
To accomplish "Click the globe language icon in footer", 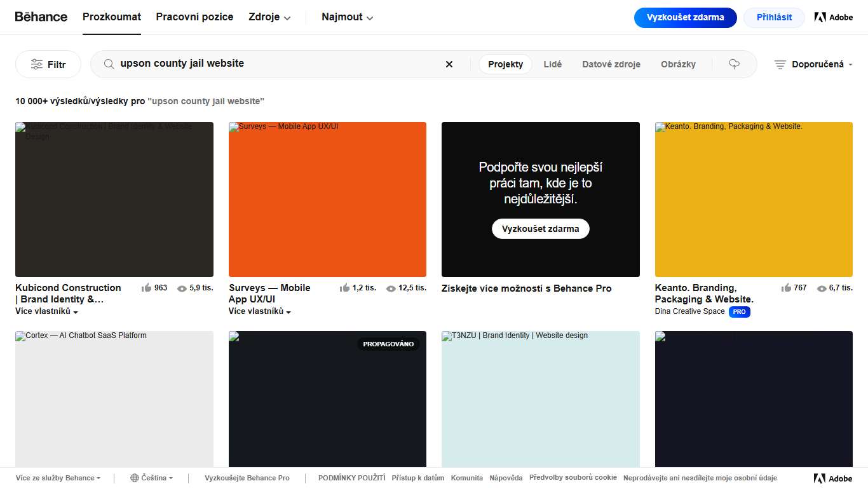I will [133, 477].
